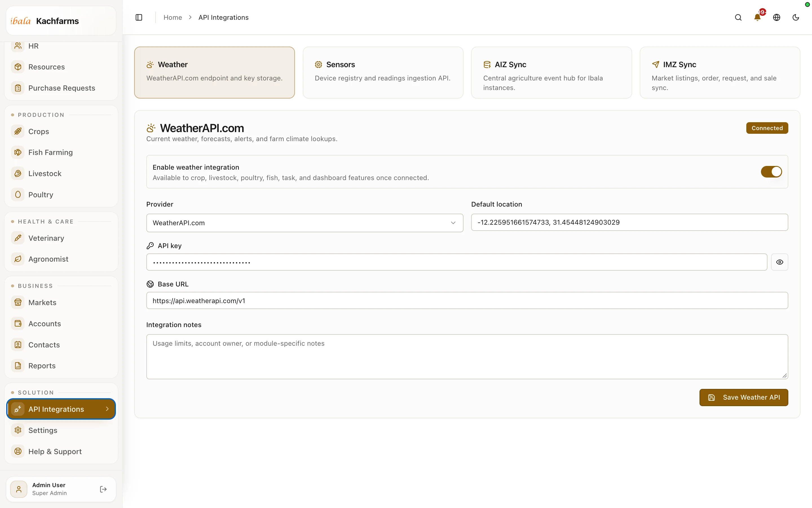Click the Fish Farming icon

coord(18,152)
